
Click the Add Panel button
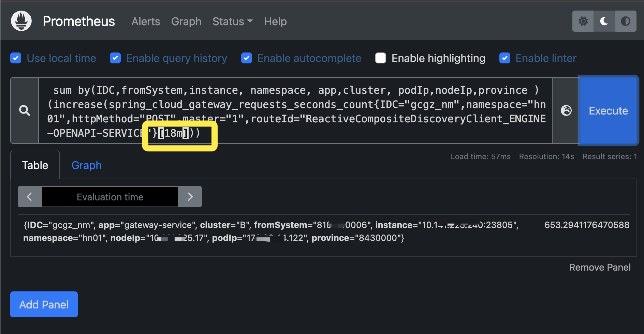(x=44, y=304)
